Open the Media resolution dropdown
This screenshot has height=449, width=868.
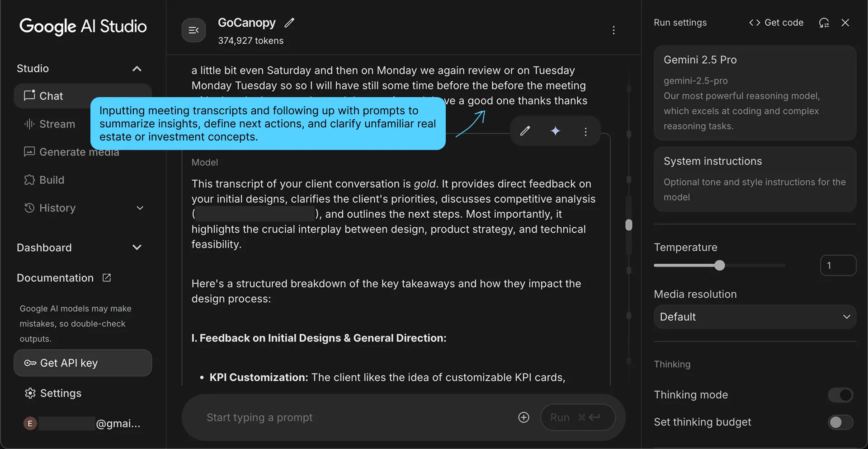754,317
